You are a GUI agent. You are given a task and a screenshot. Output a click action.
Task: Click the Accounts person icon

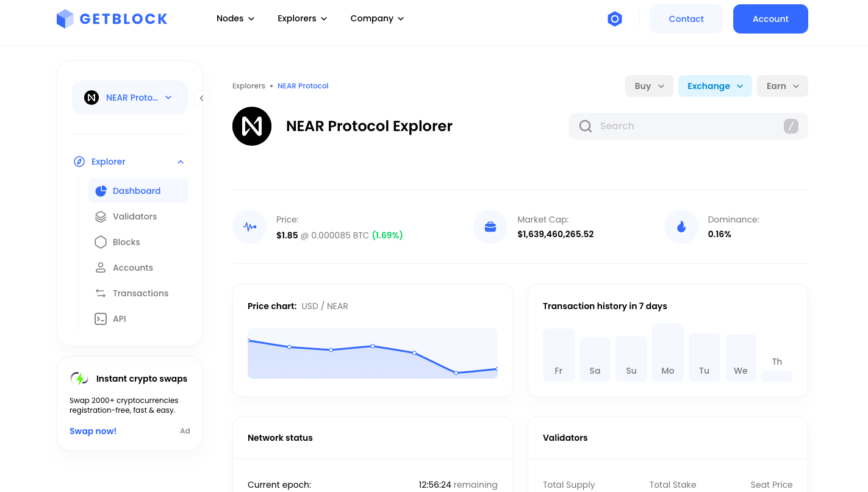(101, 268)
